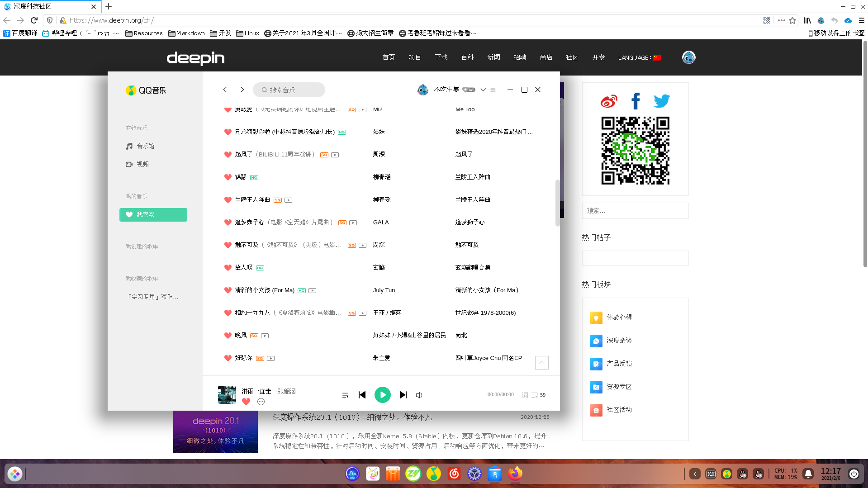Focus the deepin 搜索... search box
868x488 pixels.
(635, 211)
